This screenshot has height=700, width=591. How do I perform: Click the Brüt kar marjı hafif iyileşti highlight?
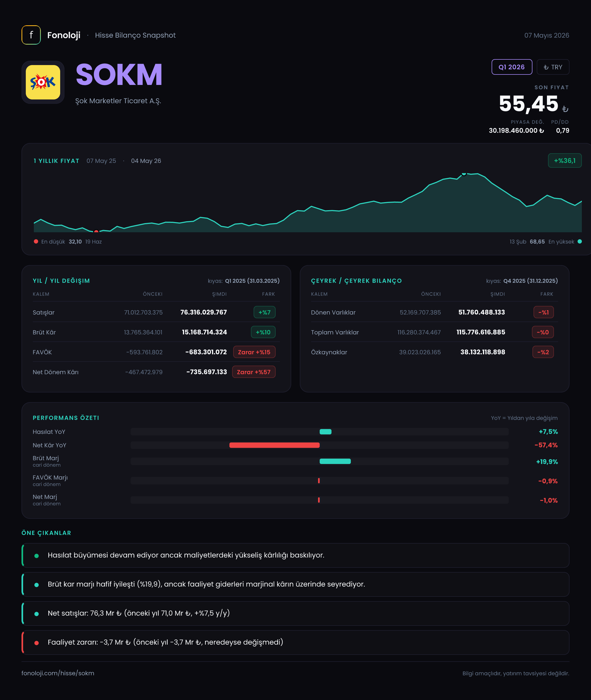295,584
